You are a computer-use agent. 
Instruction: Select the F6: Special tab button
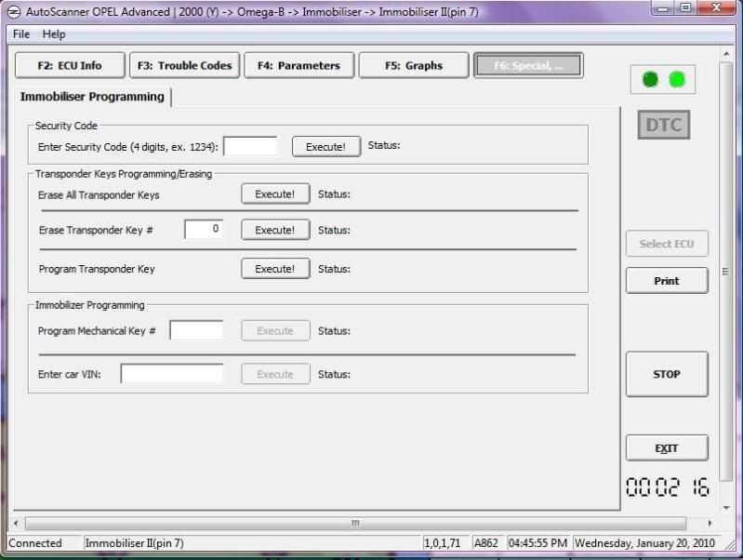click(528, 65)
